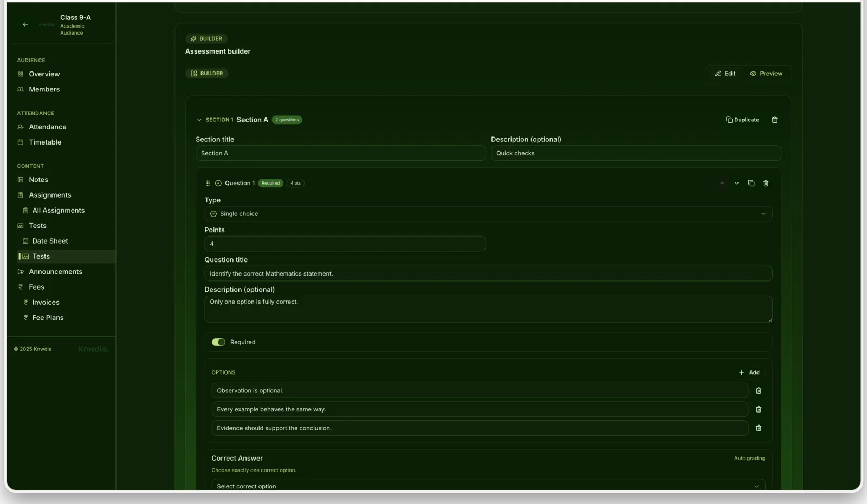Delete the 'Every example behaves' option

tap(759, 409)
